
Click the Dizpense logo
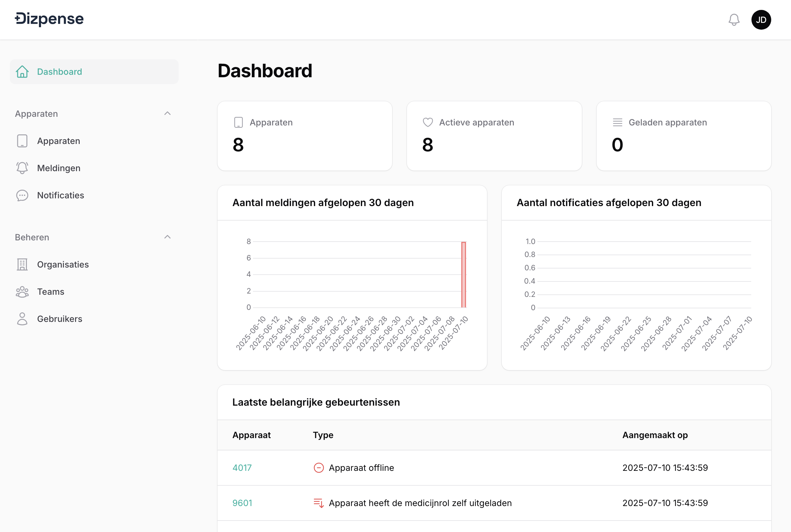pyautogui.click(x=49, y=19)
